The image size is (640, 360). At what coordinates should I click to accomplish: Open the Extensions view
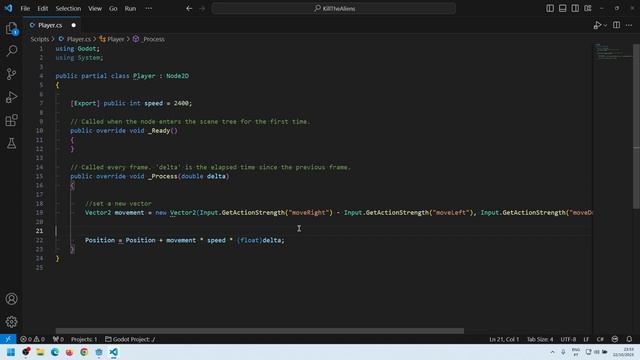(11, 120)
